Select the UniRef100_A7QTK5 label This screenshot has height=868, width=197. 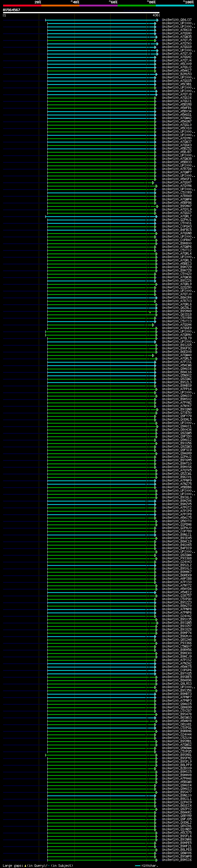point(177,470)
